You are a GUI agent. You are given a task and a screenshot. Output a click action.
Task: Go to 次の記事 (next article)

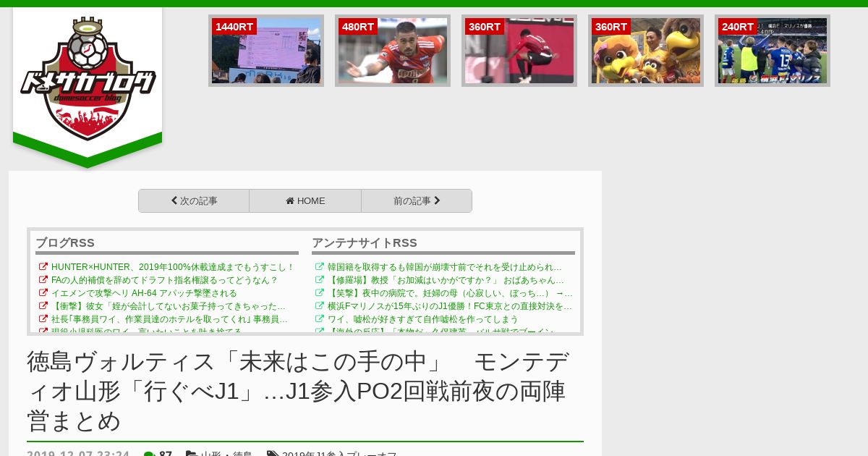pos(194,201)
